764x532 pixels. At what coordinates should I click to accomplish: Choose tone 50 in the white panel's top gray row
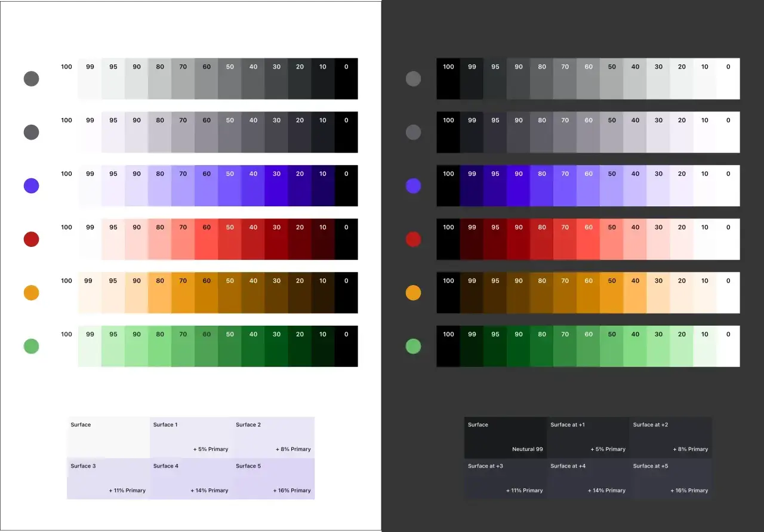coord(230,79)
